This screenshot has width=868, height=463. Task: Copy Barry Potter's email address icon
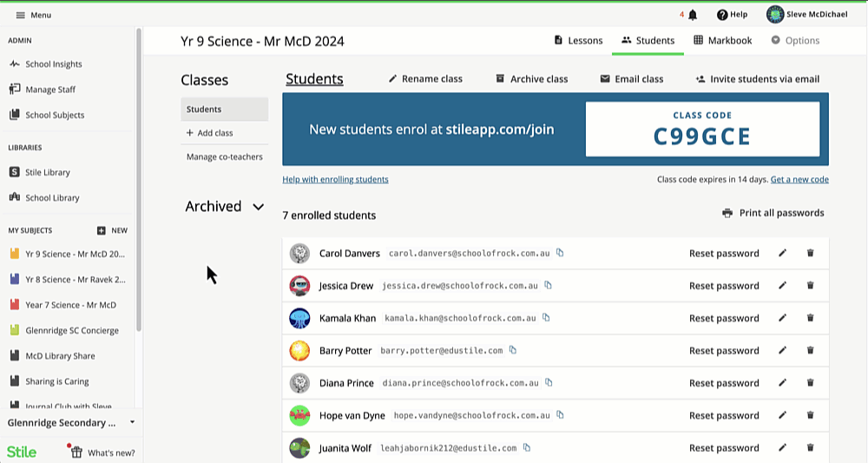coord(513,350)
